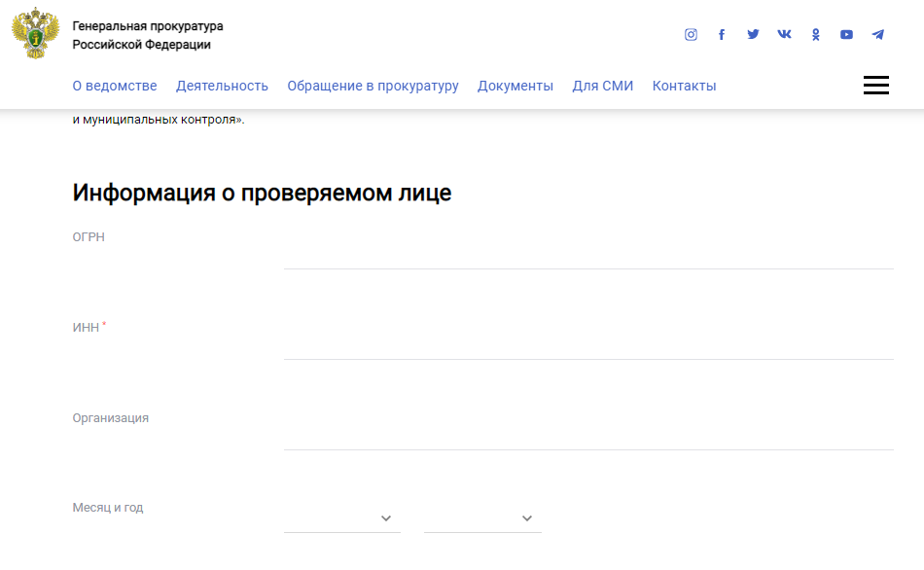Go to the Twitter profile icon

tap(753, 35)
